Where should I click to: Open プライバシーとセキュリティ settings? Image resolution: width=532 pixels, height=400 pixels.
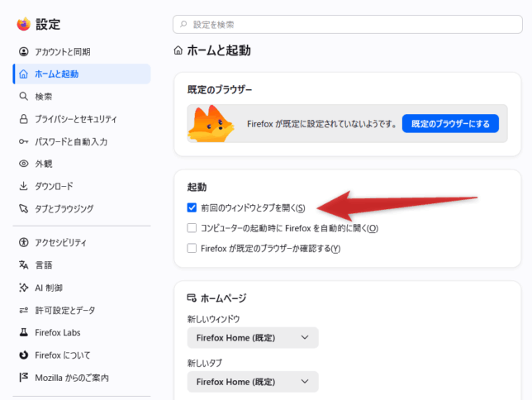[x=82, y=119]
